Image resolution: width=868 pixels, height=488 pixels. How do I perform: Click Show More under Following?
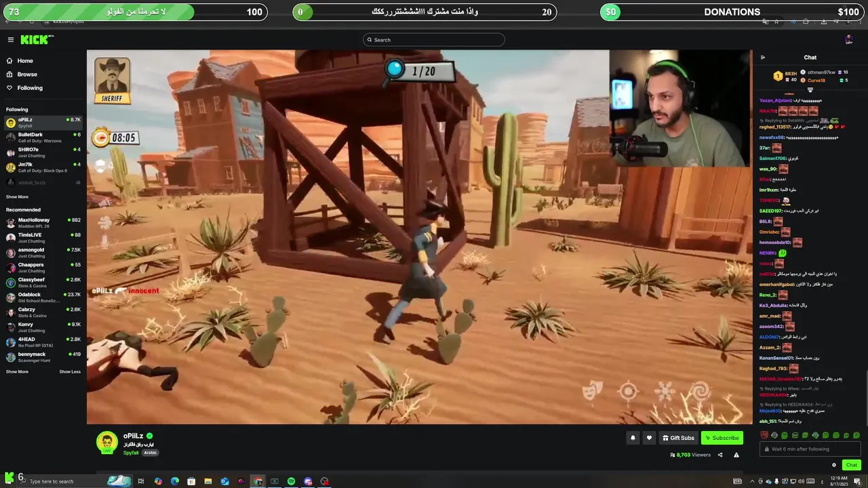(x=17, y=197)
